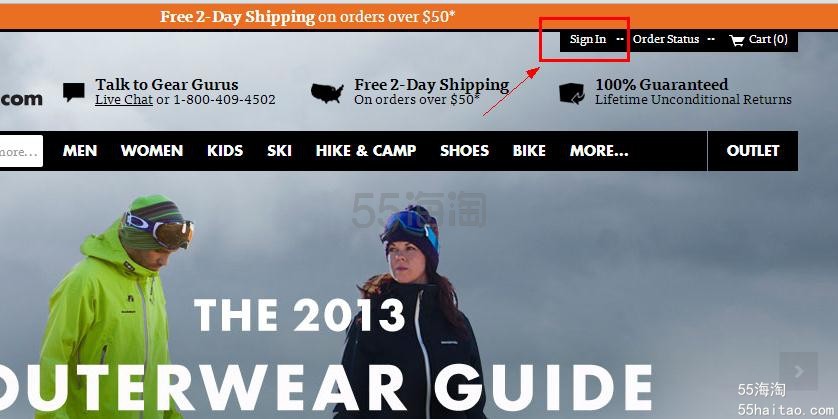
Task: Click the returns box icon
Action: [x=572, y=93]
